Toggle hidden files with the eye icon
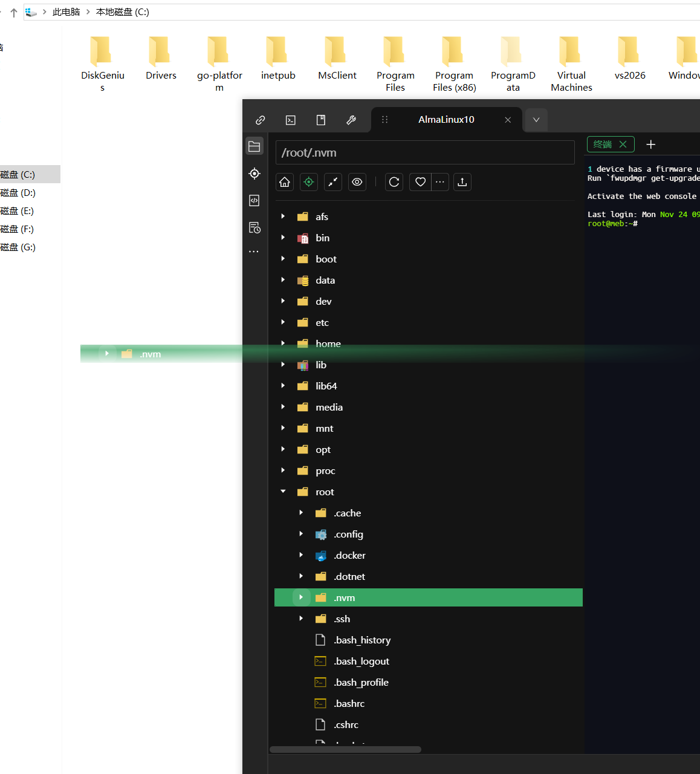Image resolution: width=700 pixels, height=774 pixels. [357, 182]
